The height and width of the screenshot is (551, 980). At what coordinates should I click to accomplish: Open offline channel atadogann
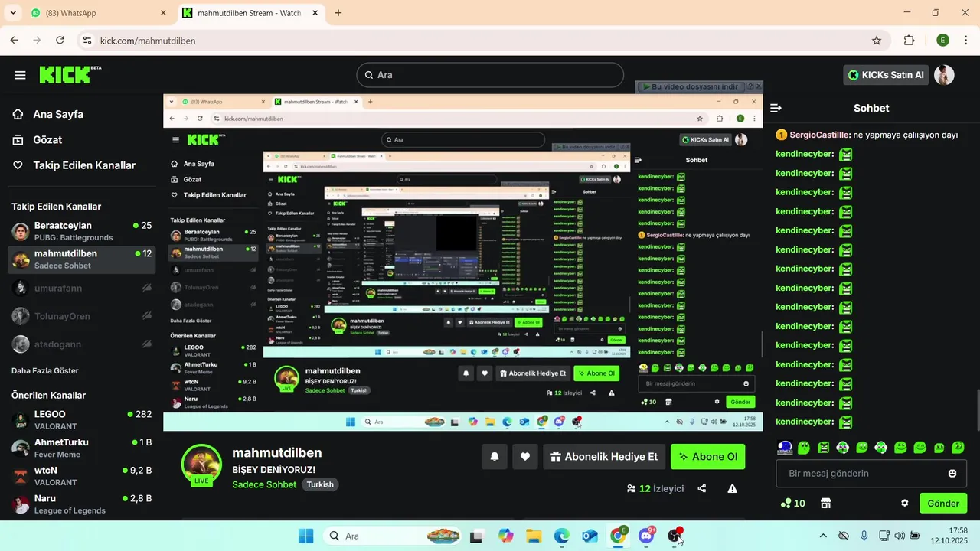tap(81, 344)
